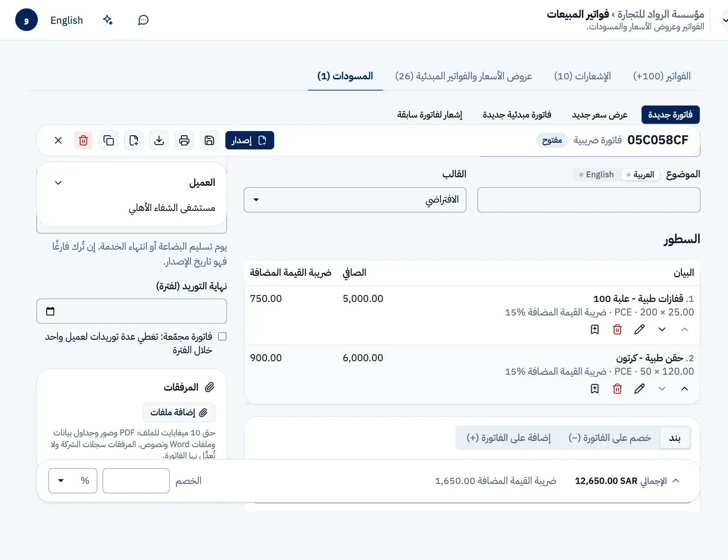The image size is (728, 560).
Task: Save line 1 قفازات طبية as template icon
Action: click(x=595, y=329)
